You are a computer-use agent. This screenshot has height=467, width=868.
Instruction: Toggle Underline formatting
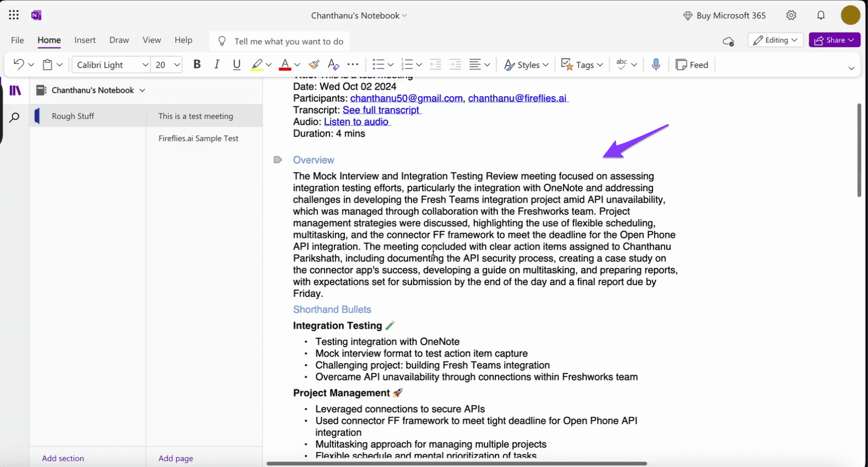[236, 65]
